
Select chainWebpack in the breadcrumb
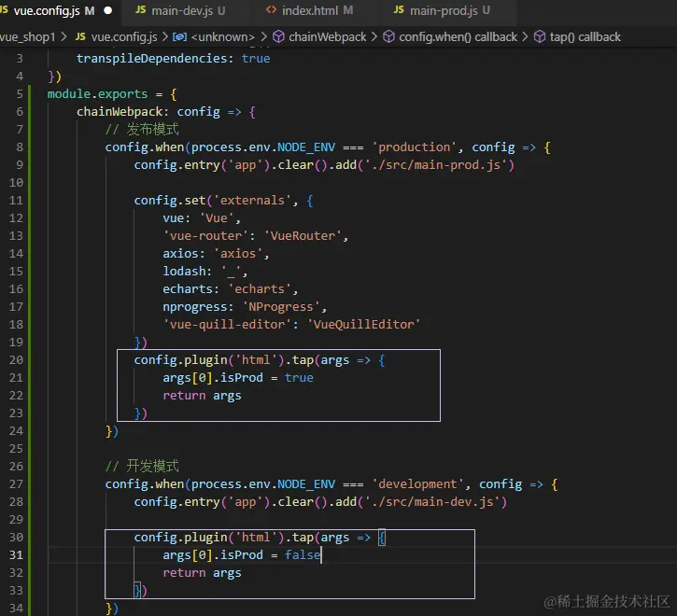tap(327, 37)
